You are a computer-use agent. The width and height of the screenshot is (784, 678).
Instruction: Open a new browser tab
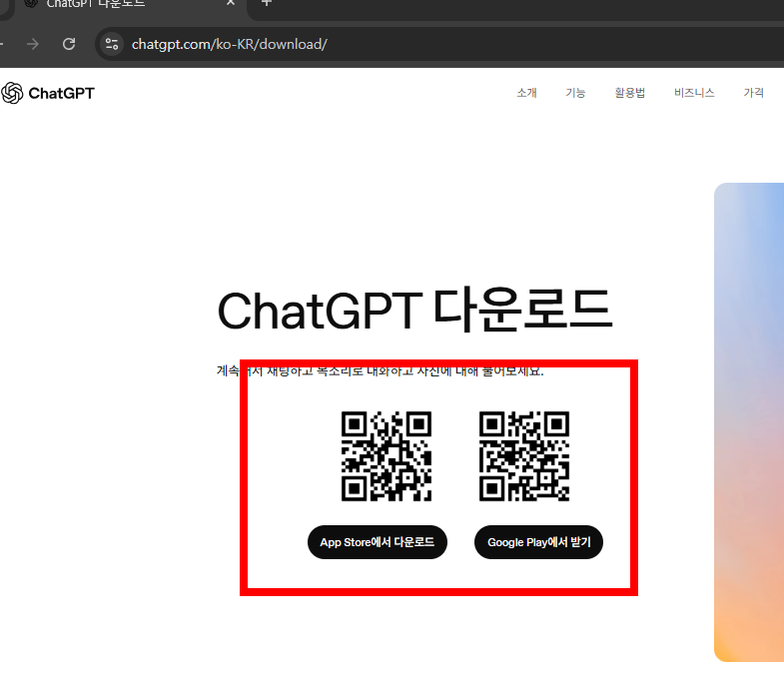267,3
